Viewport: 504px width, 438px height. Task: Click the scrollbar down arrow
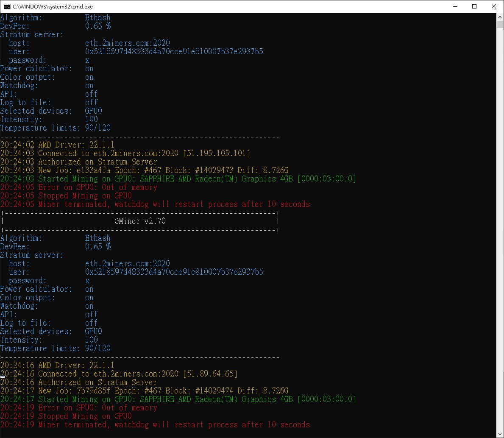point(500,434)
